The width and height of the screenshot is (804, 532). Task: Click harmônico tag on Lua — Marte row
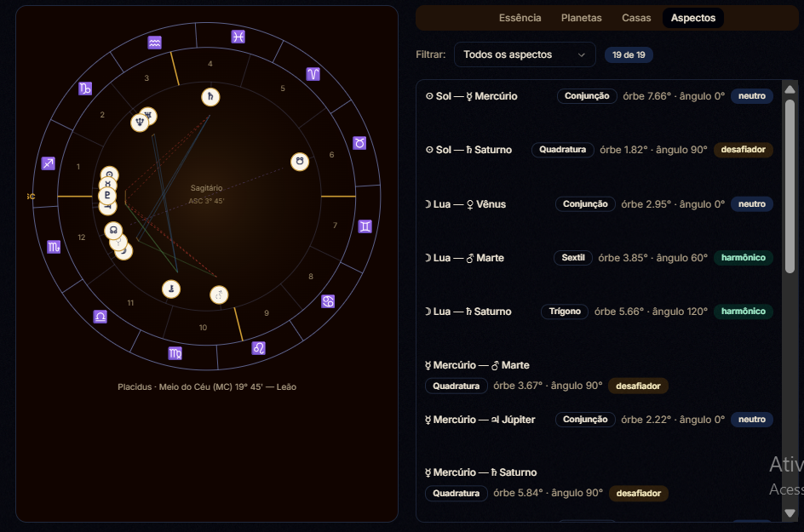(743, 258)
